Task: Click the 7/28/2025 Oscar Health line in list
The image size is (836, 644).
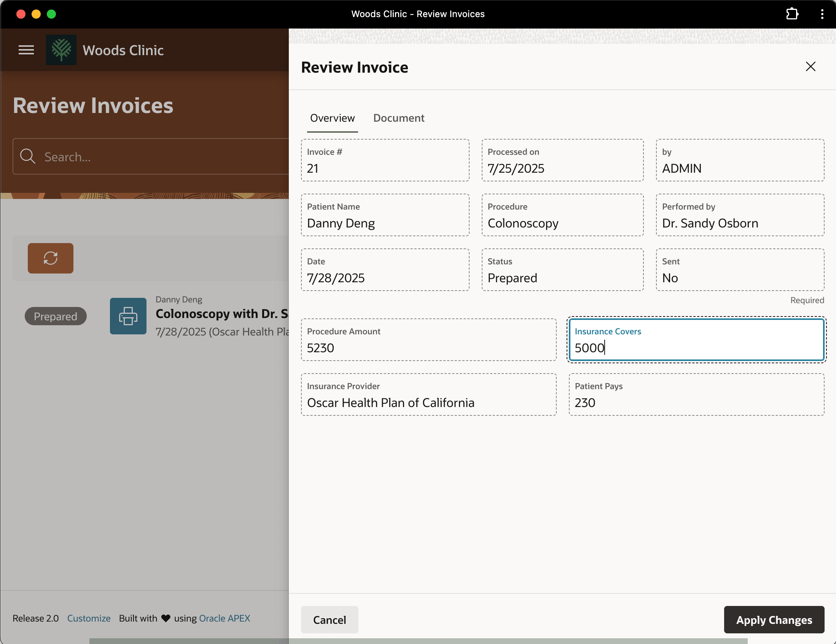Action: 222,332
